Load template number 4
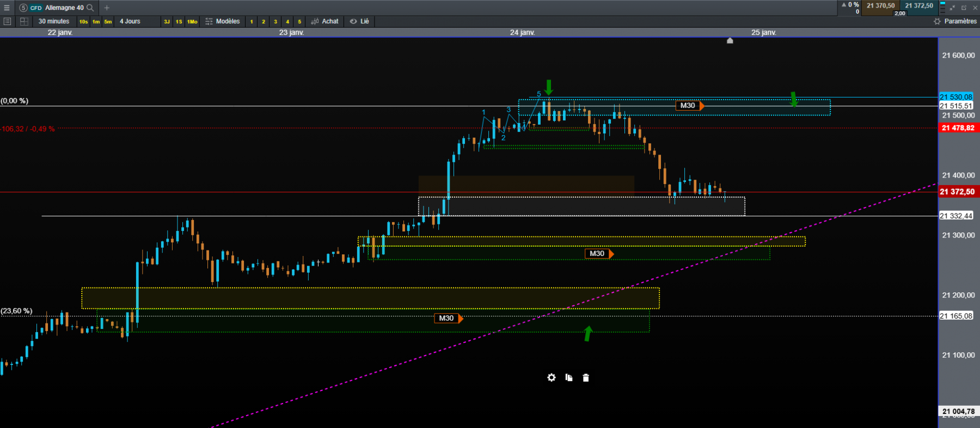This screenshot has width=980, height=428. pyautogui.click(x=287, y=22)
